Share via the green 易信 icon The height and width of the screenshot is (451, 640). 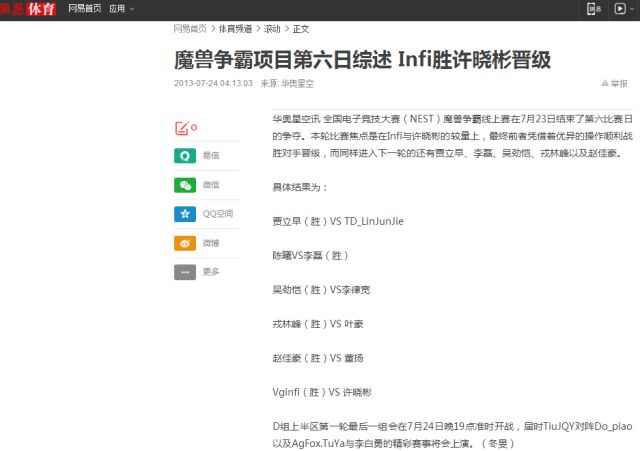(x=185, y=156)
